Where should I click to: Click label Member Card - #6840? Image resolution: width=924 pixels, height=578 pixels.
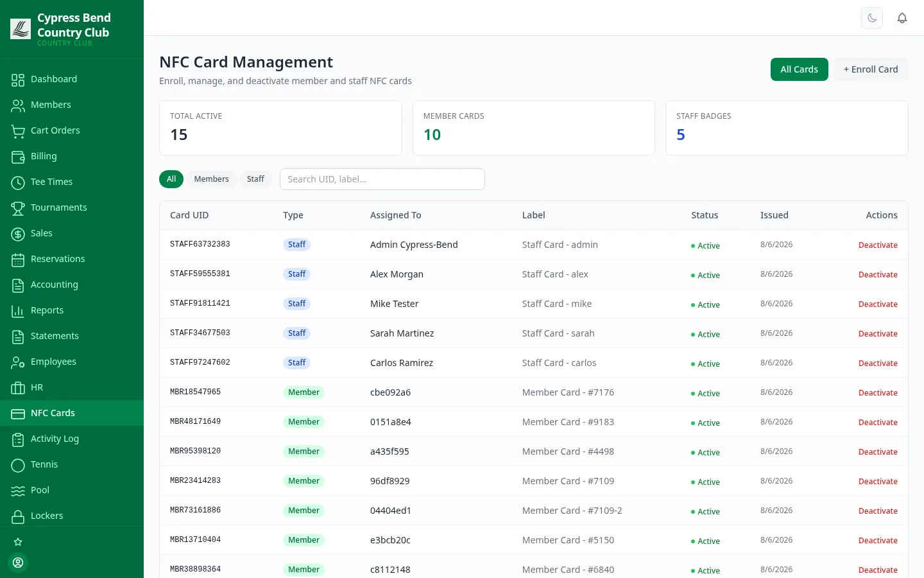(x=568, y=570)
